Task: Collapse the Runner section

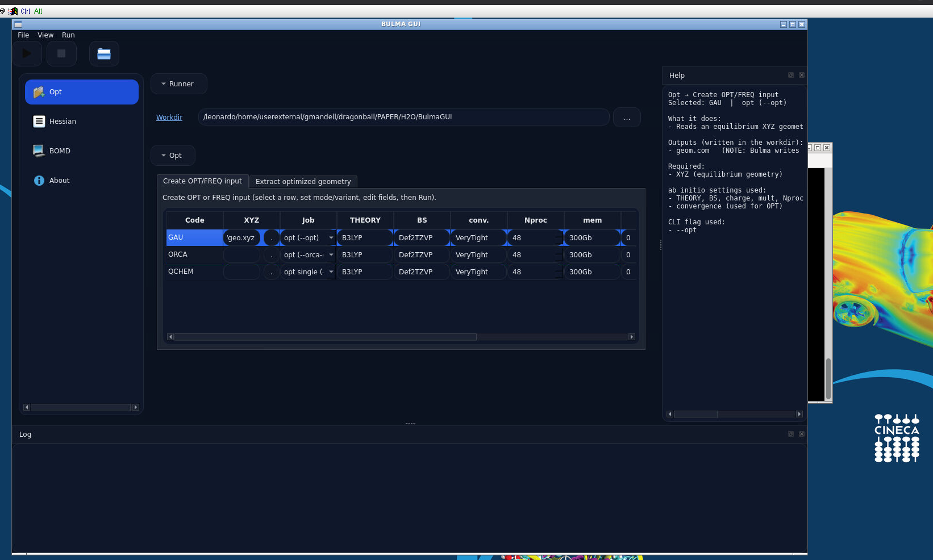Action: (x=178, y=84)
